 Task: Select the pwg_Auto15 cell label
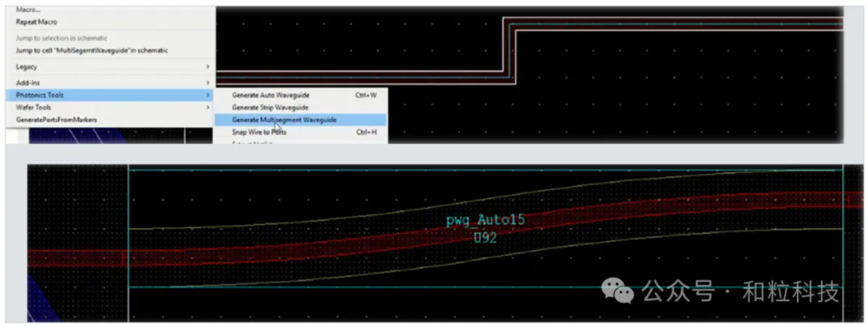click(485, 221)
